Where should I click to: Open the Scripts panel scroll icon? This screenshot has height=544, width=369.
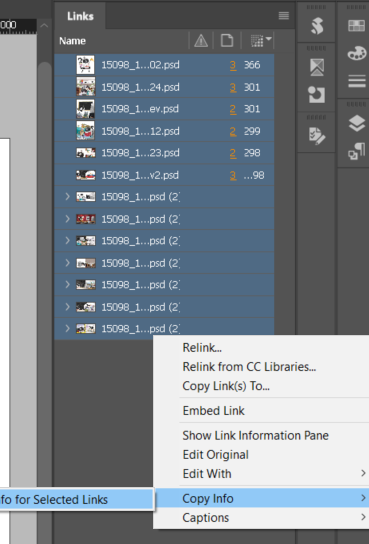317,26
